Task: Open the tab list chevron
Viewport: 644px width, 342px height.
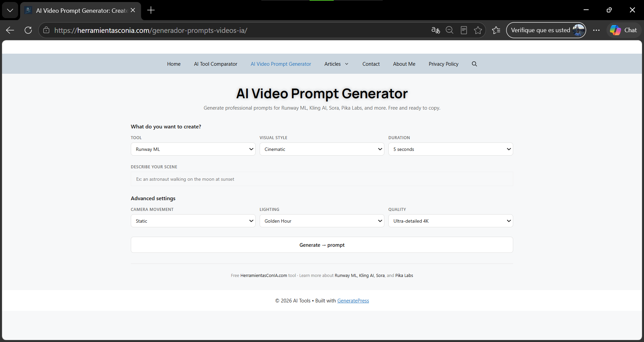Action: click(10, 10)
